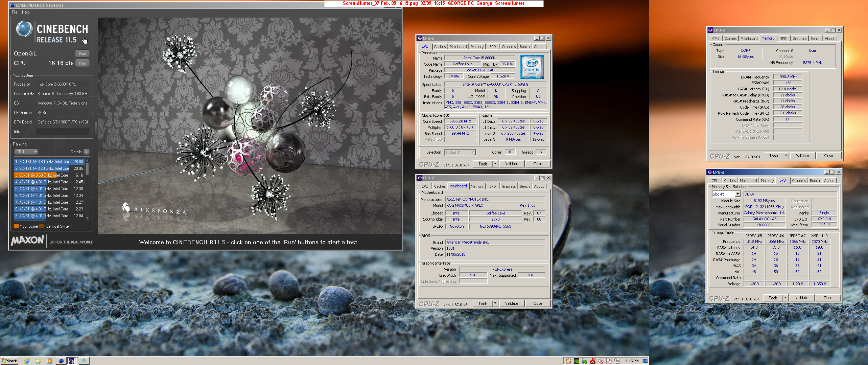868x365 pixels.
Task: Expand Tools dropdown arrow in CPU-Z SPD window
Action: (785, 298)
